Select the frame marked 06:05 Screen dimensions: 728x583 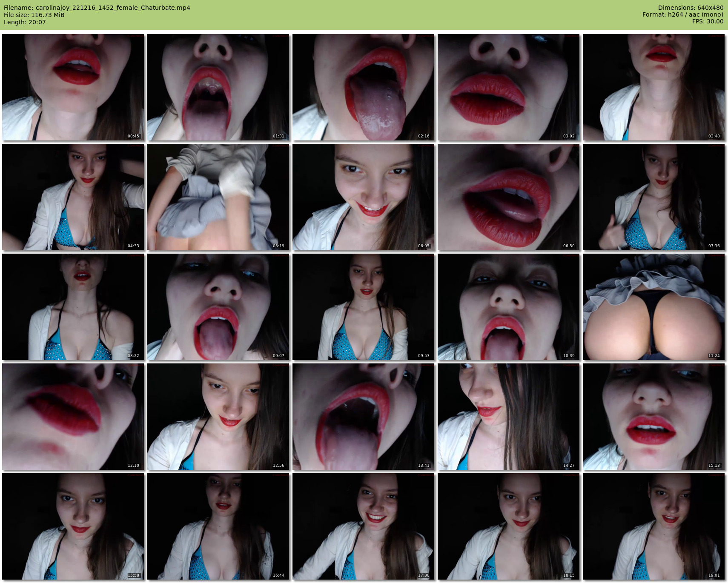(363, 197)
